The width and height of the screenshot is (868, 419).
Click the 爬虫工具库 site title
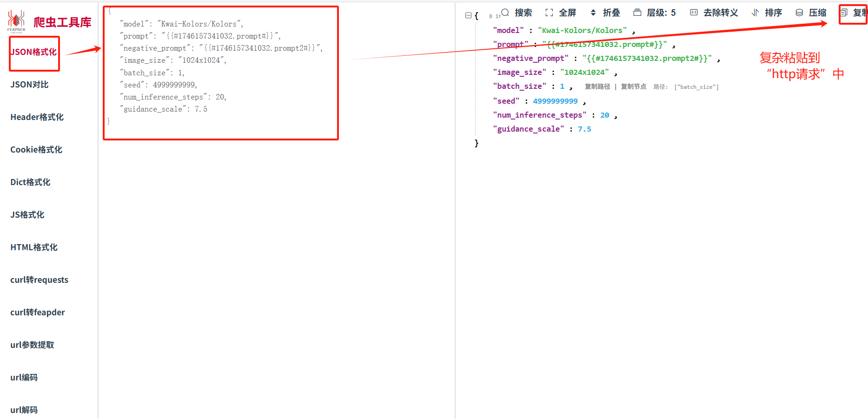tap(62, 22)
